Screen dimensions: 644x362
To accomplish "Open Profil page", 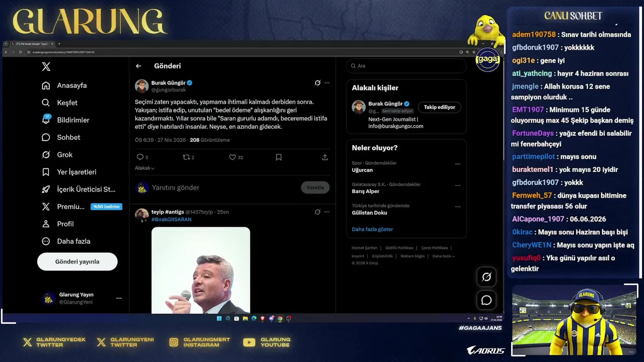I will pyautogui.click(x=58, y=224).
